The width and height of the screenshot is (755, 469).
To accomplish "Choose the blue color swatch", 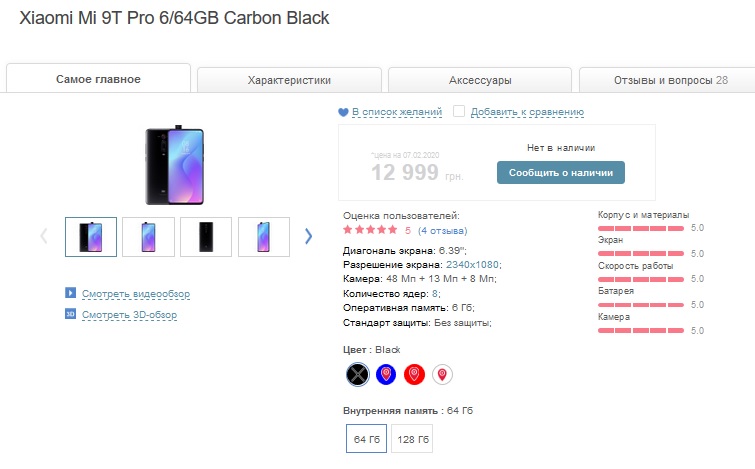I will [x=386, y=375].
